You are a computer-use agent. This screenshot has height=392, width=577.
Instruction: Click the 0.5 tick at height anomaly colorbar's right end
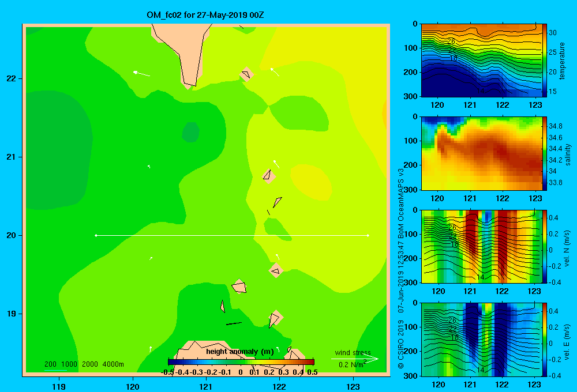tap(312, 372)
